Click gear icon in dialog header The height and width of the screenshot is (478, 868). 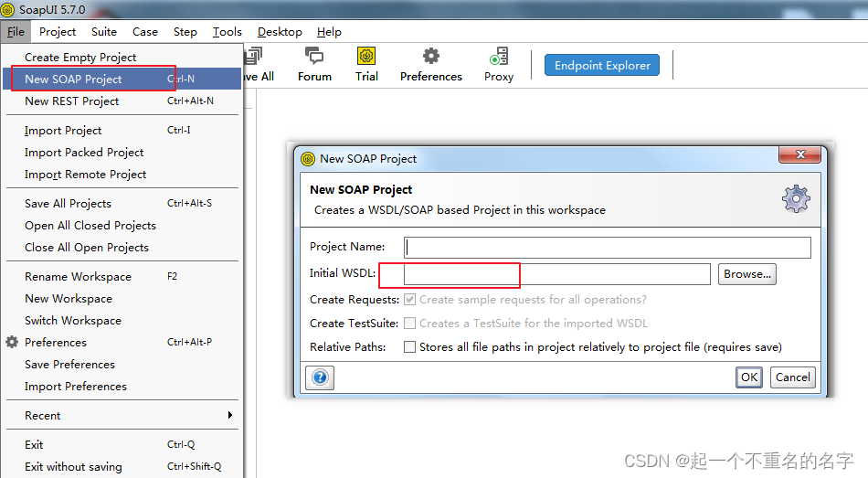[x=796, y=199]
